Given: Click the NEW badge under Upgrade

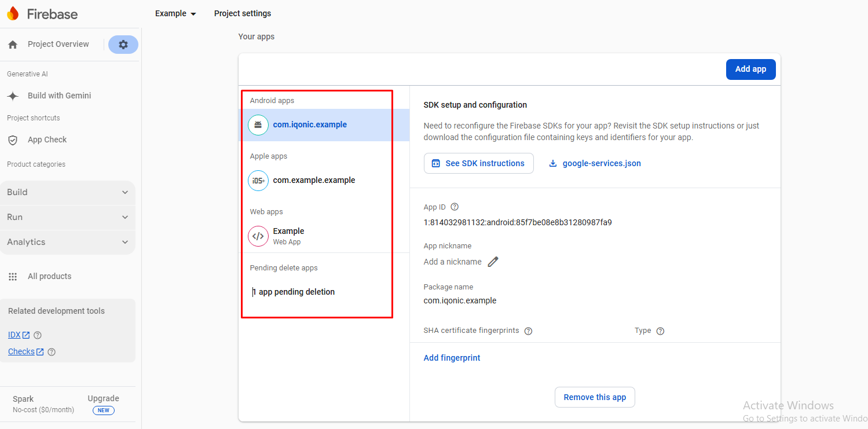Looking at the screenshot, I should 104,410.
